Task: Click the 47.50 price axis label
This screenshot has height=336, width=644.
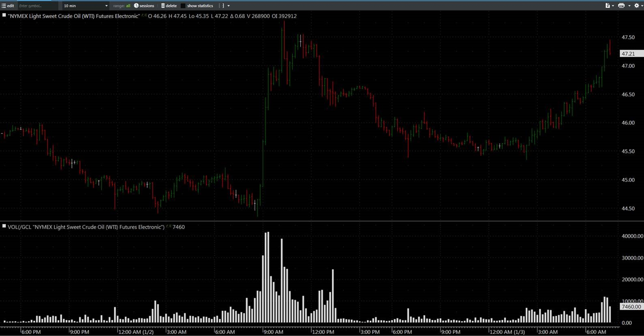Action: (x=628, y=37)
